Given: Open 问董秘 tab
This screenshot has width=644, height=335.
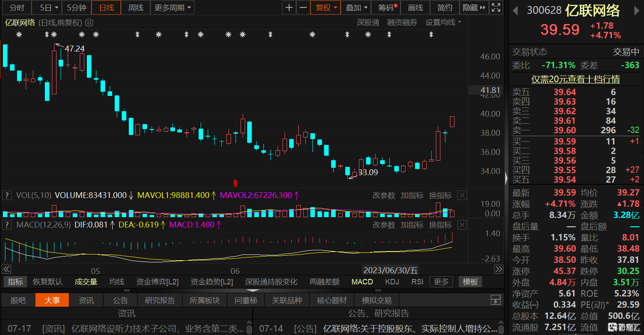Looking at the screenshot, I should point(246,300).
